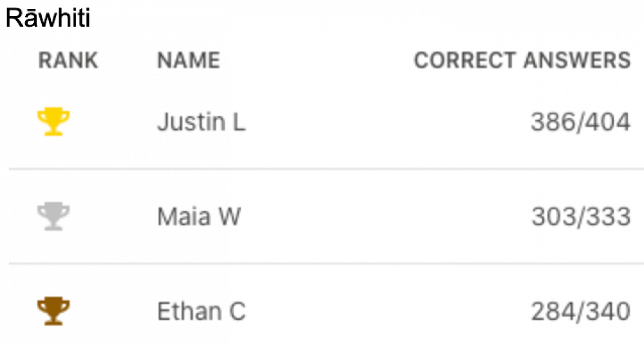Sort by the NAME column header

(188, 61)
